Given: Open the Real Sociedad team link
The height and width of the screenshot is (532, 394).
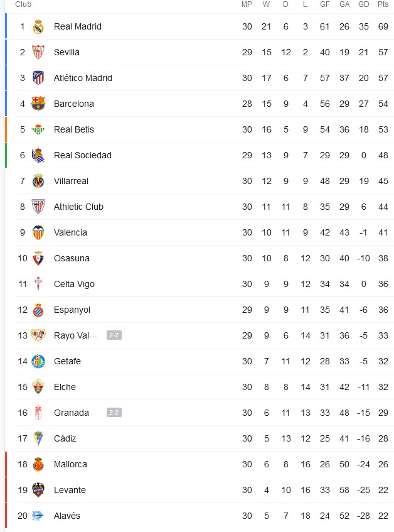Looking at the screenshot, I should click(x=83, y=155).
